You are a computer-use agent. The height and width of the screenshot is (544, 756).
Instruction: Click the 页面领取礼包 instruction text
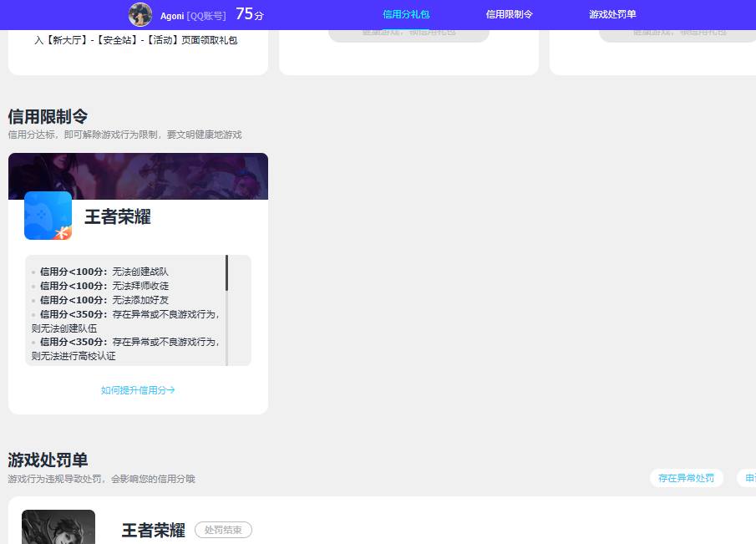point(209,40)
